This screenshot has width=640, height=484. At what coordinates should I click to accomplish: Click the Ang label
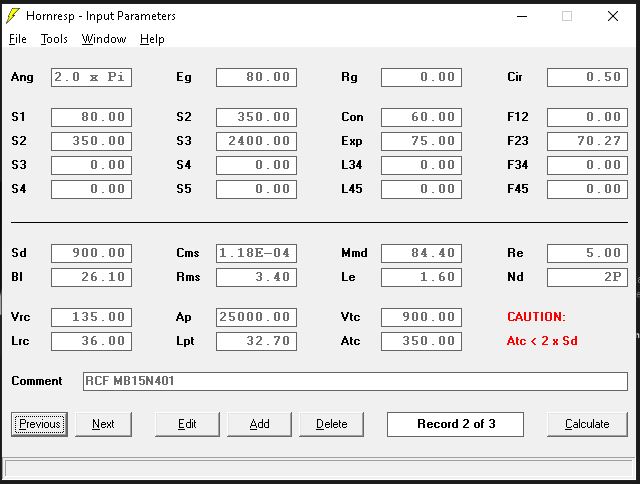click(x=22, y=77)
